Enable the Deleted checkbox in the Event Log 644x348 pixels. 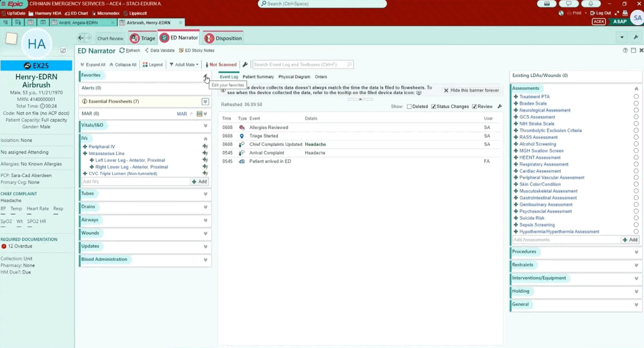point(408,106)
